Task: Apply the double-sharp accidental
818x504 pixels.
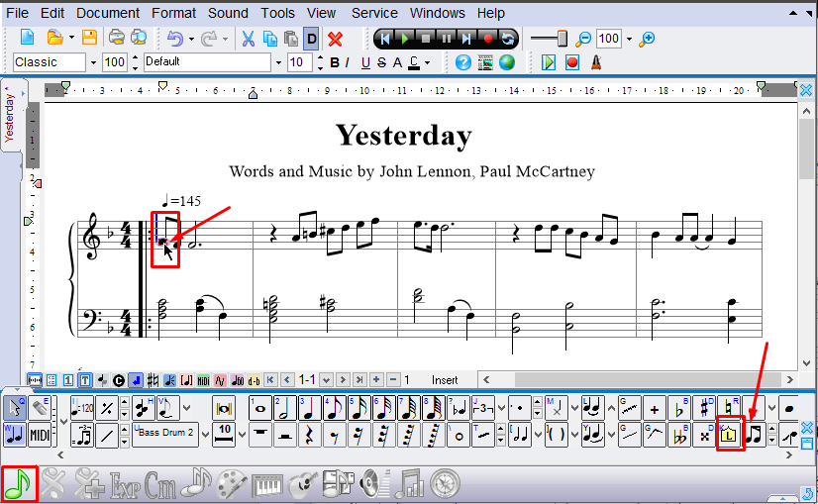Action: (704, 435)
